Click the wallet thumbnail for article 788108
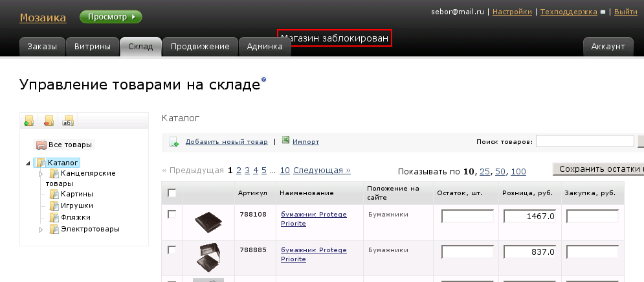Image resolution: width=644 pixels, height=282 pixels. coord(208,222)
